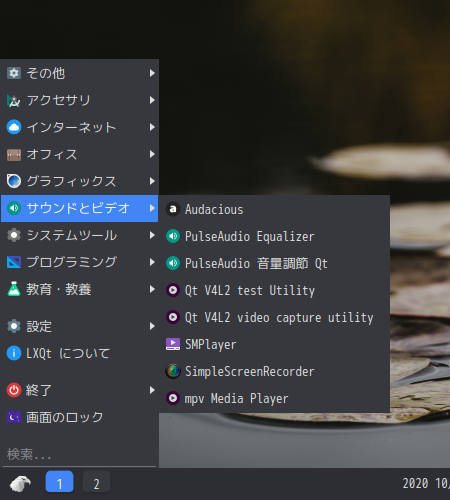
Task: Select 画面のロック to lock the screen
Action: pos(79,417)
